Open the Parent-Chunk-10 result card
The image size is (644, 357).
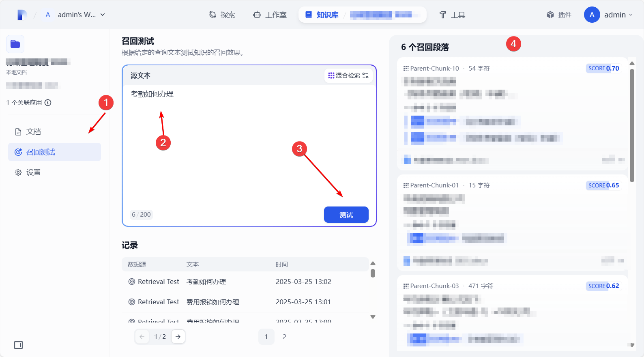(x=512, y=114)
